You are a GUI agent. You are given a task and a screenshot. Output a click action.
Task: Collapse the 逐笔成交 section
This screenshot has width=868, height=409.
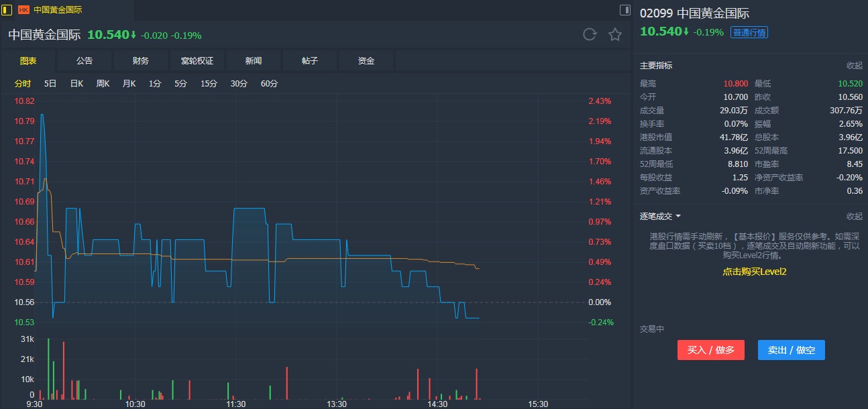coord(854,216)
